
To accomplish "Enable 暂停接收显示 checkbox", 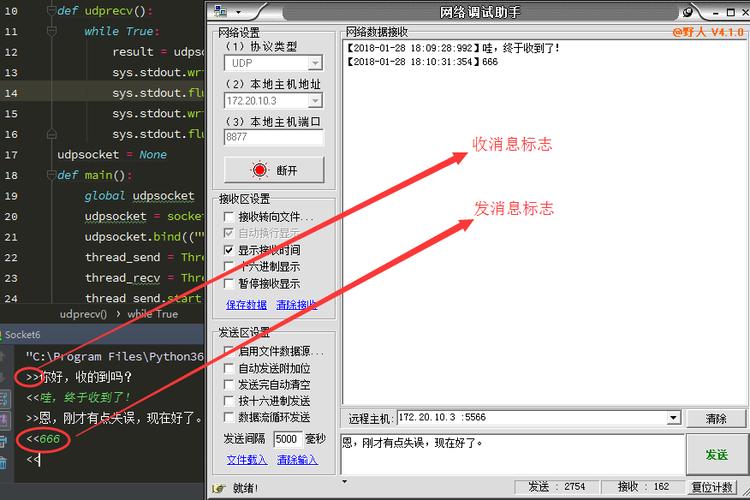I will click(229, 284).
